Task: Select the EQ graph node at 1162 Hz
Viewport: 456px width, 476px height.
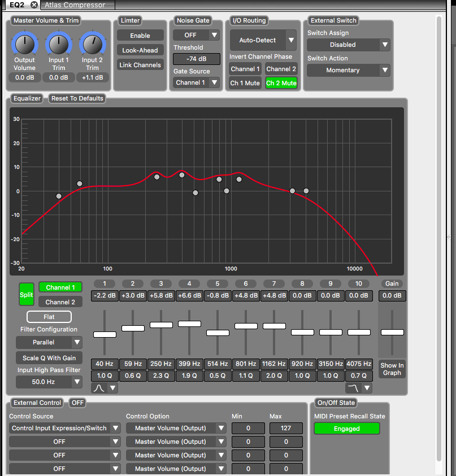Action: point(239,179)
